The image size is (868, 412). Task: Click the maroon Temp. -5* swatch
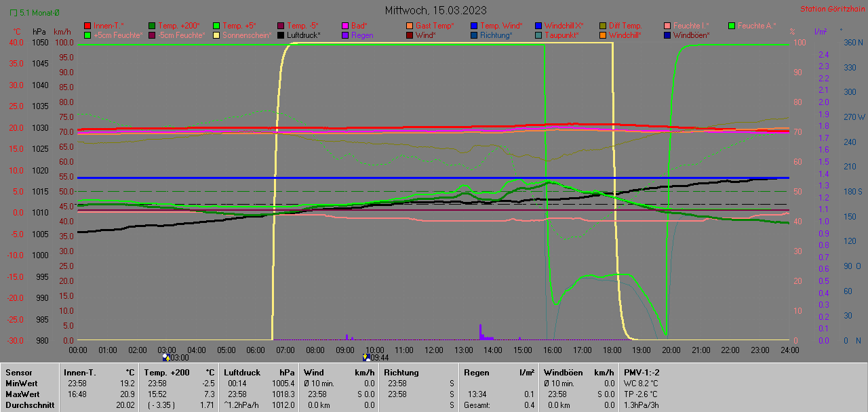(281, 26)
